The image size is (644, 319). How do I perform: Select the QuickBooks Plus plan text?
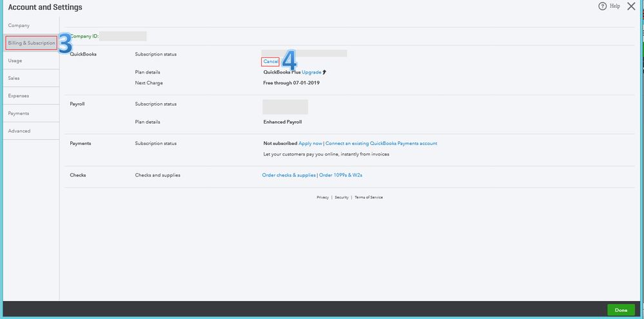[282, 72]
